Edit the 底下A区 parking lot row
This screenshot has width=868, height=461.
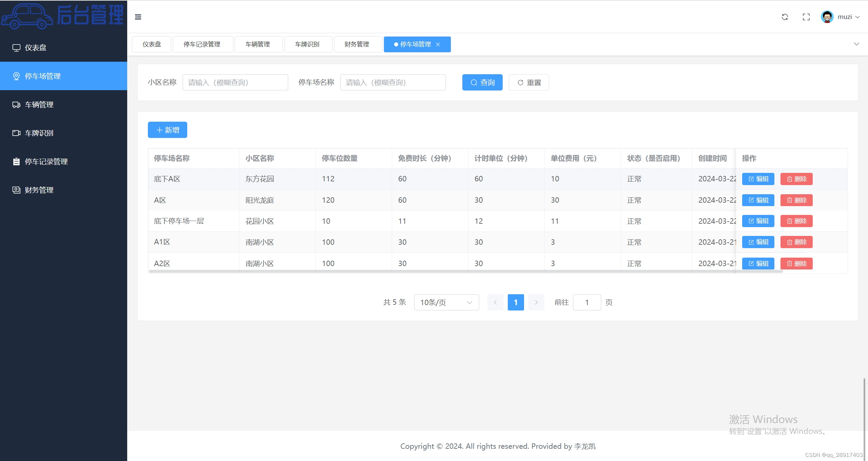[758, 179]
